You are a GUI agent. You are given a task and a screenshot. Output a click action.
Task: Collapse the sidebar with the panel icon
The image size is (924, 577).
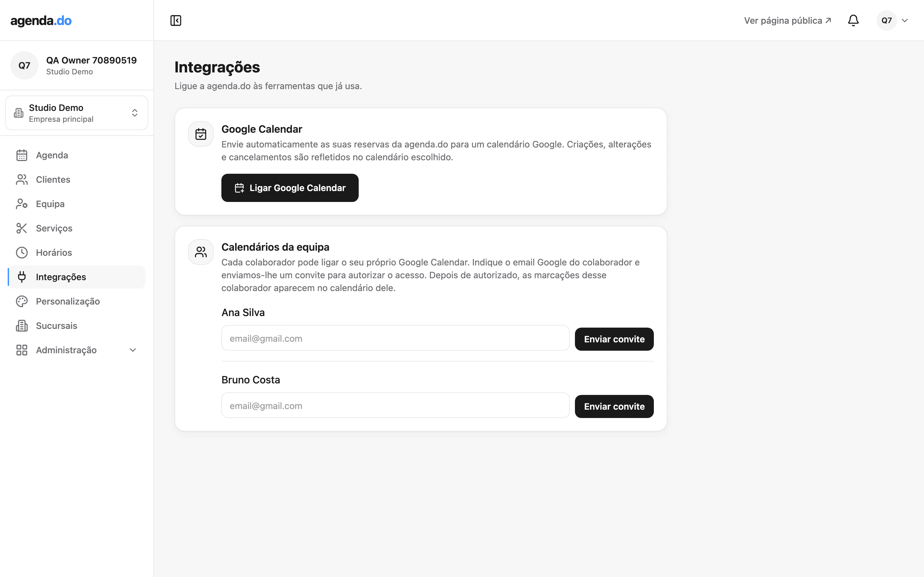(x=175, y=21)
